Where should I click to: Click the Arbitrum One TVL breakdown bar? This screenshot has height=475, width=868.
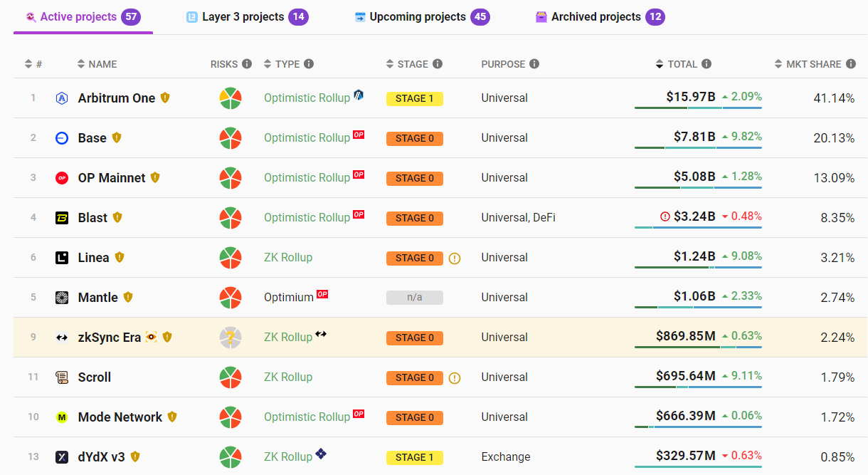[698, 108]
